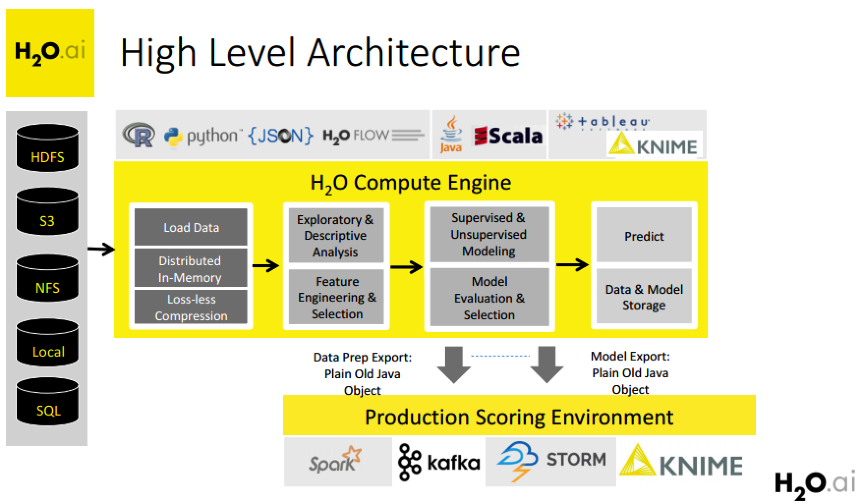
Task: Select the Tableau logo
Action: pyautogui.click(x=603, y=121)
